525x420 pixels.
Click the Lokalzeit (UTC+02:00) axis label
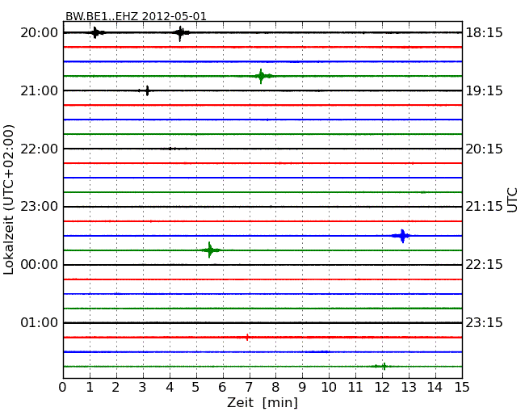9,199
